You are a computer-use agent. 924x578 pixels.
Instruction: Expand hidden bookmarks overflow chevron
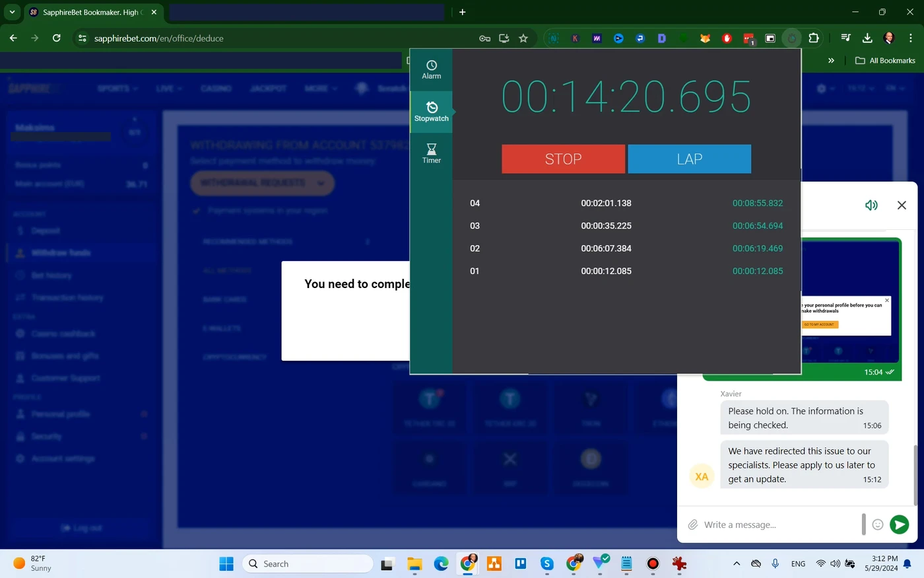[831, 60]
